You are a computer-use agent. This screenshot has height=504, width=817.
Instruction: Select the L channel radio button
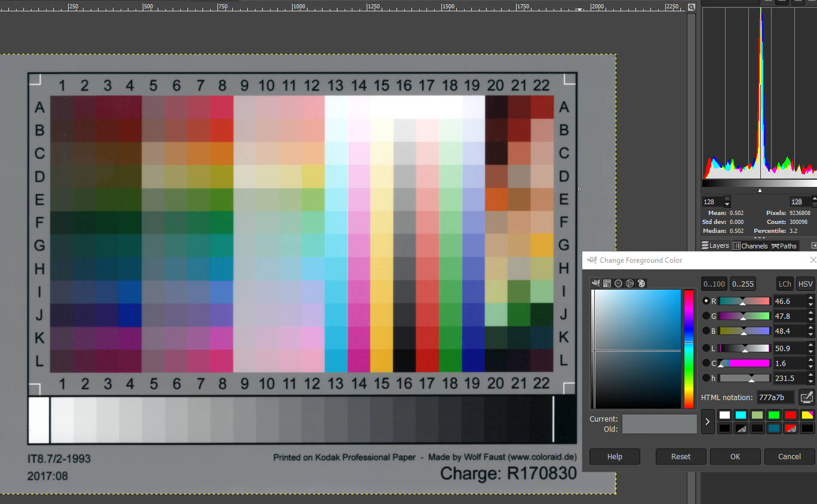click(705, 348)
